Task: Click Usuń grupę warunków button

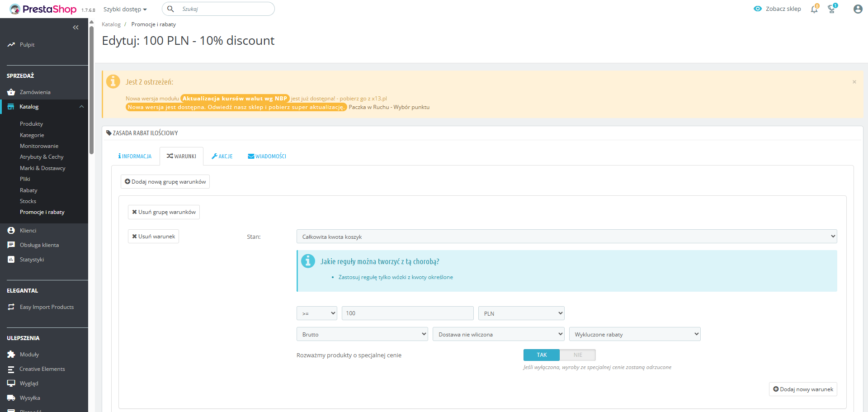Action: pyautogui.click(x=164, y=212)
